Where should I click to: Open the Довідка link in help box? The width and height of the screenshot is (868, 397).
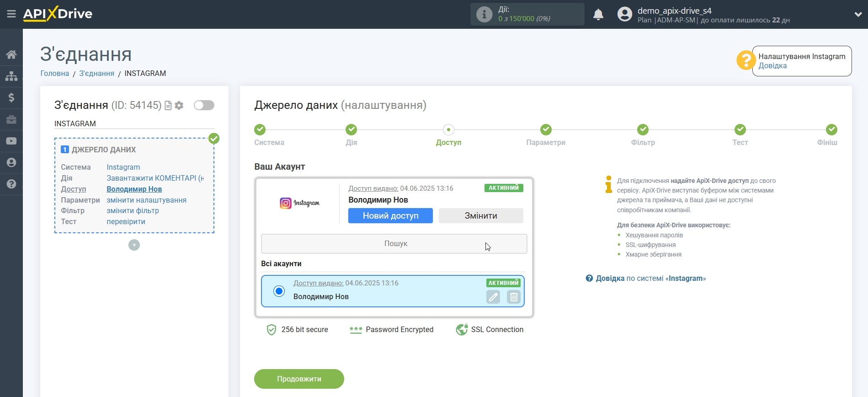772,66
